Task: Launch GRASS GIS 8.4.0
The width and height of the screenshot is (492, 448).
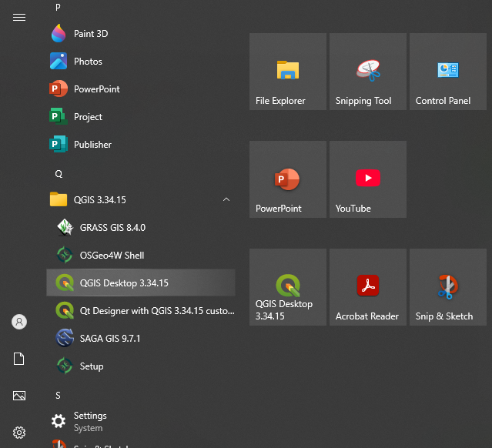Action: [112, 228]
